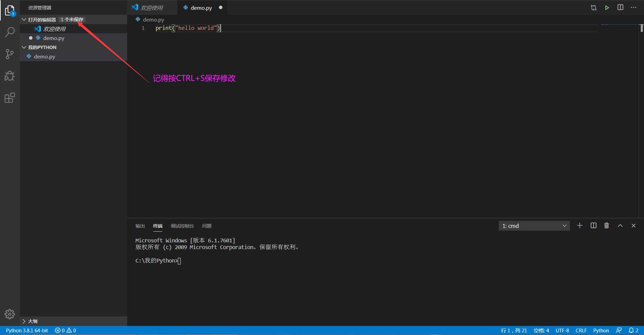The height and width of the screenshot is (335, 644).
Task: Change line ending via CRLF
Action: 581,331
